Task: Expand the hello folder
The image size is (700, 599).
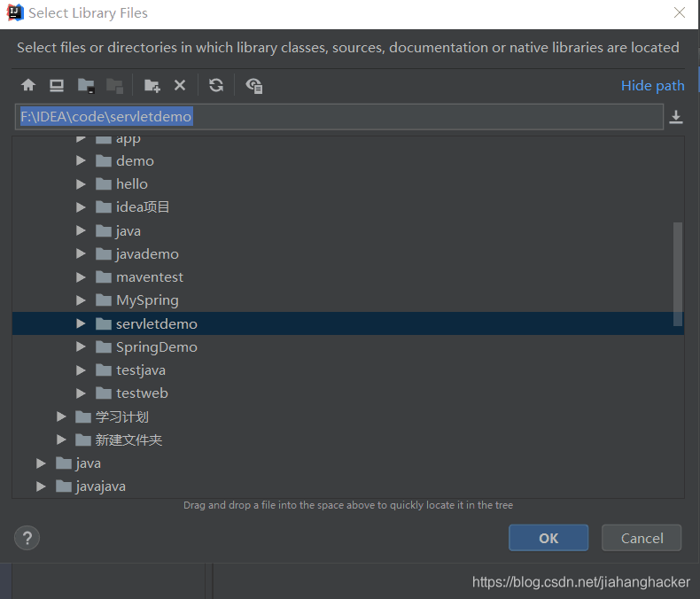Action: tap(81, 184)
